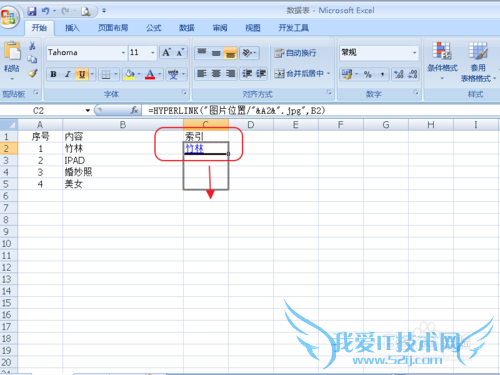Click the fx insert function button

(134, 110)
